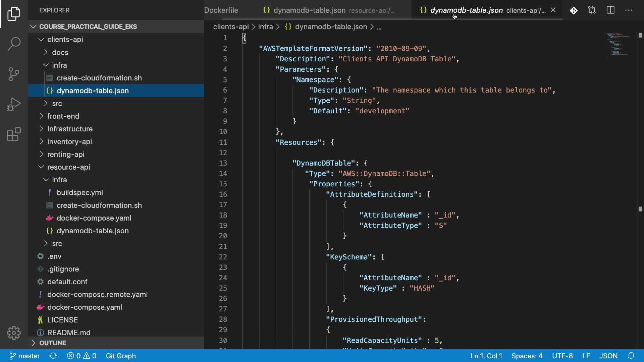Open the Search view in activity bar

coord(14,44)
